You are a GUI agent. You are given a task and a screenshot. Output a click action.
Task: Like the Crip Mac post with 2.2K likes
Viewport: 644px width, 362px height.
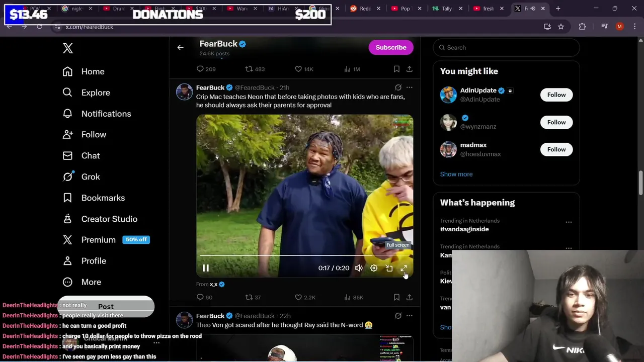305,297
